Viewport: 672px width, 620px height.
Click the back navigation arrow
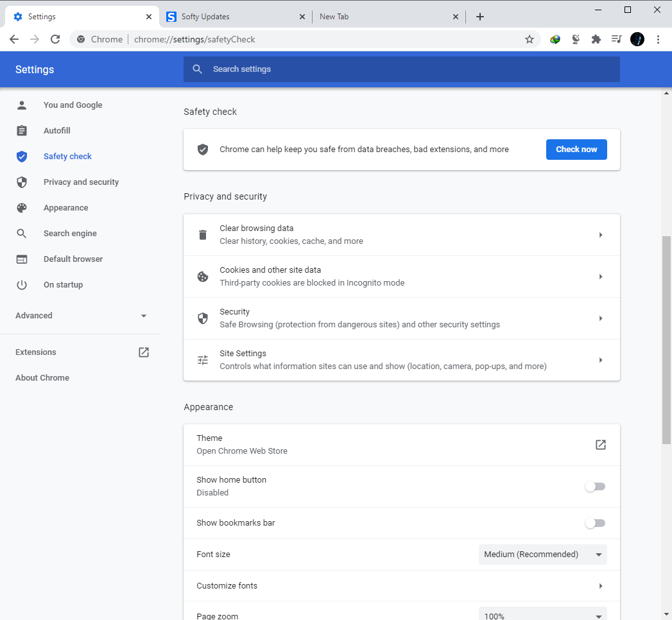click(x=14, y=39)
